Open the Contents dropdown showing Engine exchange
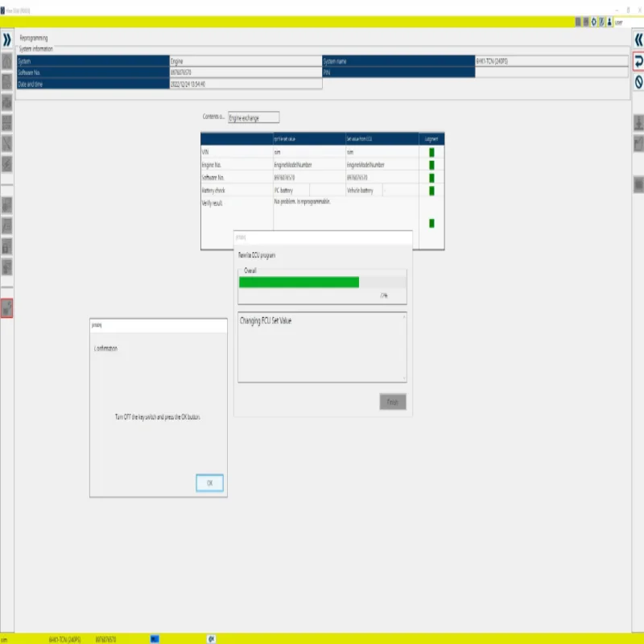Viewport: 644px width, 644px height. point(254,118)
